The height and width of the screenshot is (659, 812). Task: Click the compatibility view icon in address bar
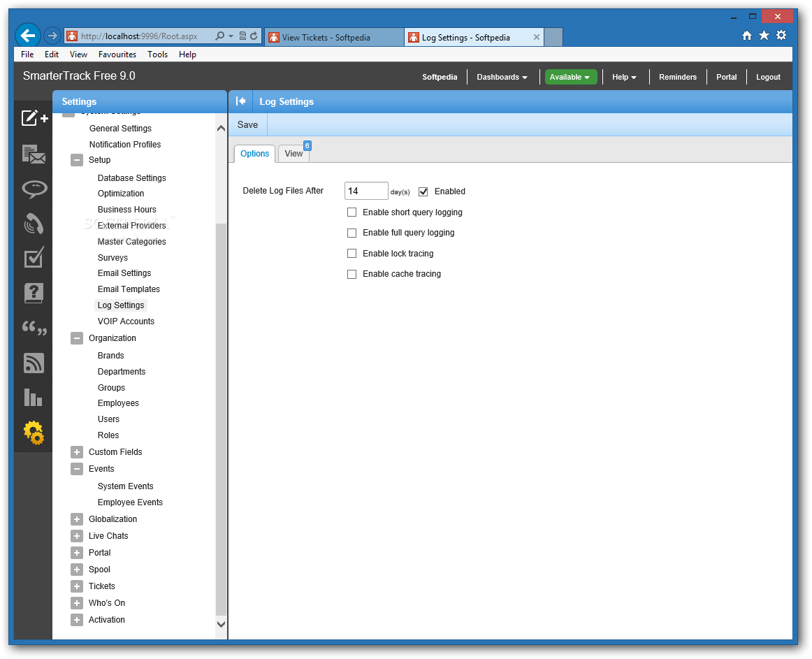242,36
